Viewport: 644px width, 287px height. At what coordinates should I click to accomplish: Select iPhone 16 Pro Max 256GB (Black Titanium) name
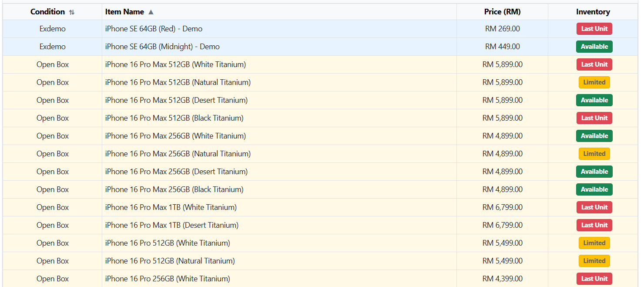174,189
